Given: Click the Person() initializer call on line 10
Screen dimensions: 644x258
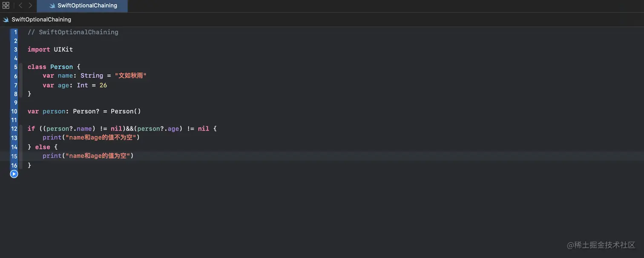Looking at the screenshot, I should click(126, 112).
